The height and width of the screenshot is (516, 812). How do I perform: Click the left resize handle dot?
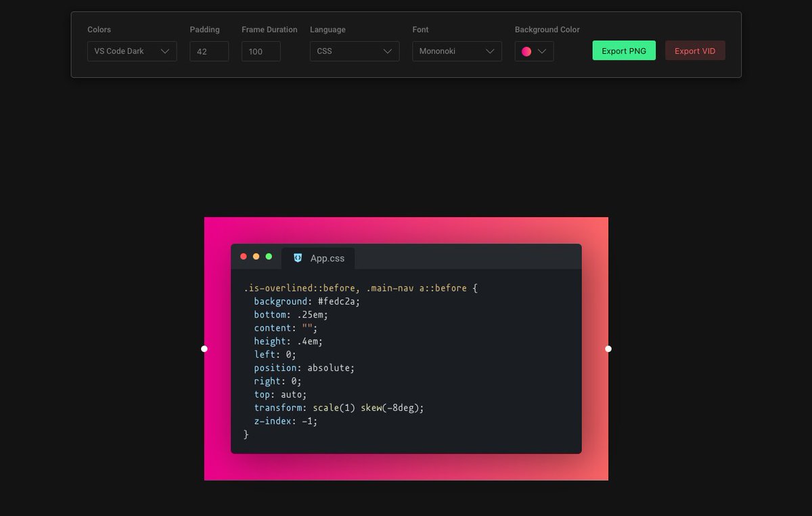[x=204, y=348]
